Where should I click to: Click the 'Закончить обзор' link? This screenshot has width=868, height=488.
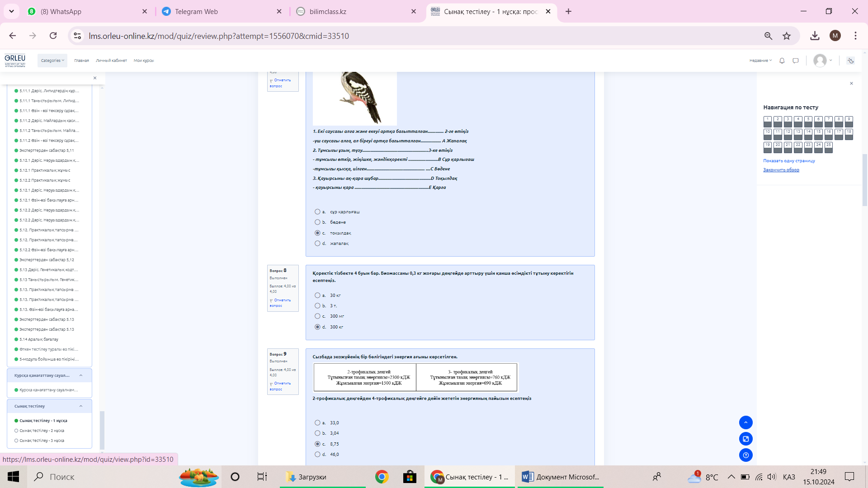[781, 170]
